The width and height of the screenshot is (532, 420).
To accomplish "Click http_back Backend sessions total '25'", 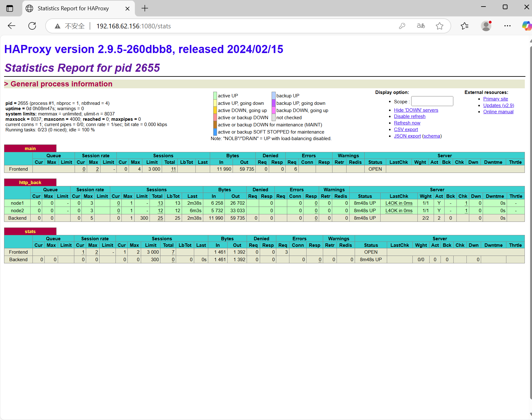I will pos(160,218).
